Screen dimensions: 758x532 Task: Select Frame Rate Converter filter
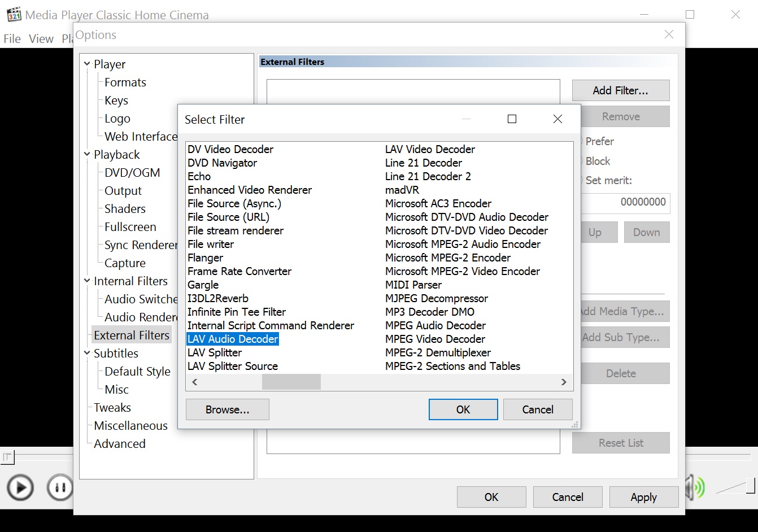coord(239,271)
